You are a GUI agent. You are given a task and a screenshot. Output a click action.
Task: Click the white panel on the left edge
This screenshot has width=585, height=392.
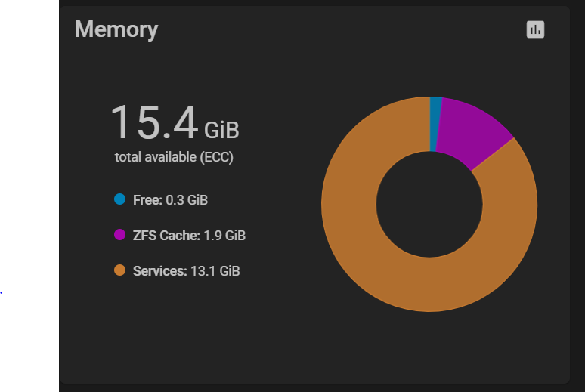tap(29, 151)
